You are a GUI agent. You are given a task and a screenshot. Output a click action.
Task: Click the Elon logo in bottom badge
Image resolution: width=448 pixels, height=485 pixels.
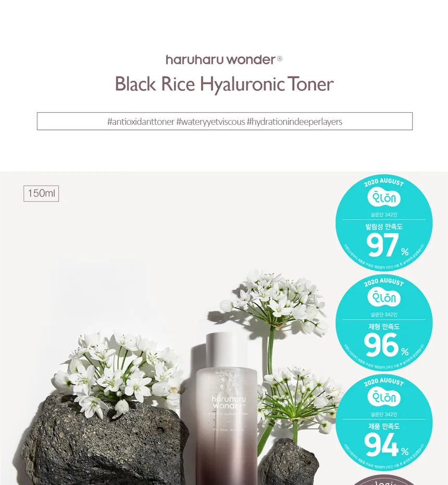tap(384, 397)
